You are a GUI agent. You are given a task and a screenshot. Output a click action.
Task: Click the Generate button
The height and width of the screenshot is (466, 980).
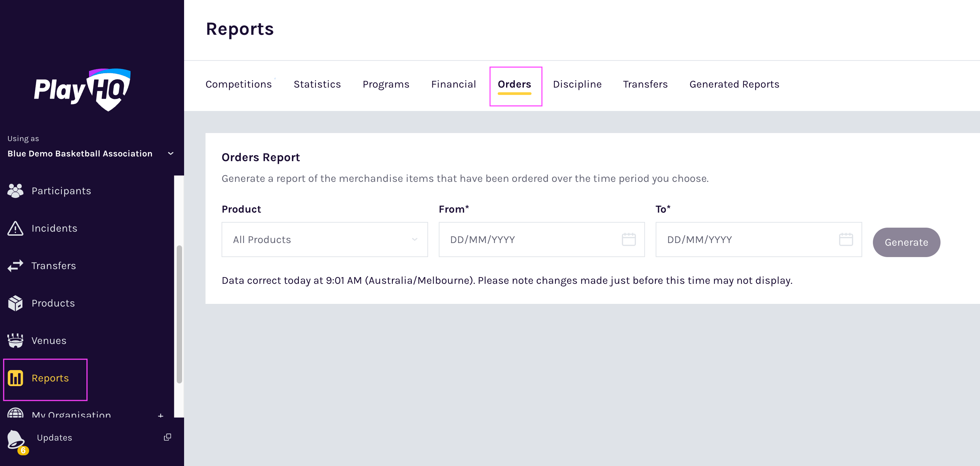point(906,242)
